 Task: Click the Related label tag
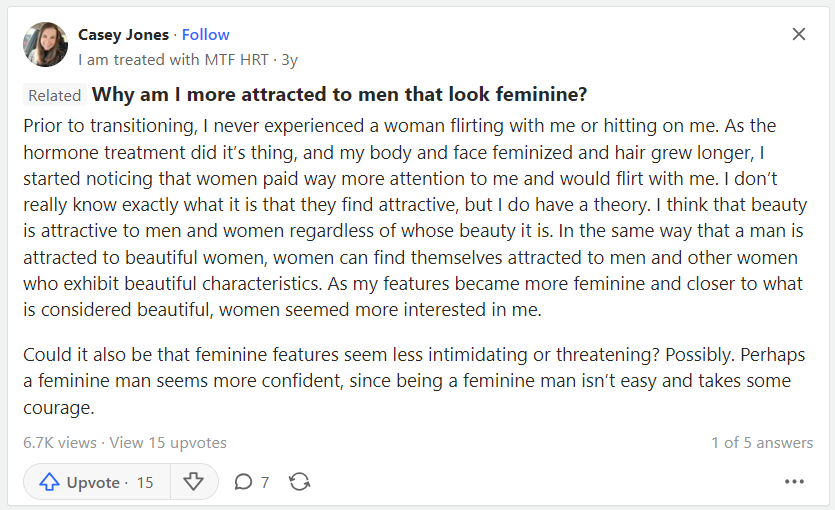55,96
